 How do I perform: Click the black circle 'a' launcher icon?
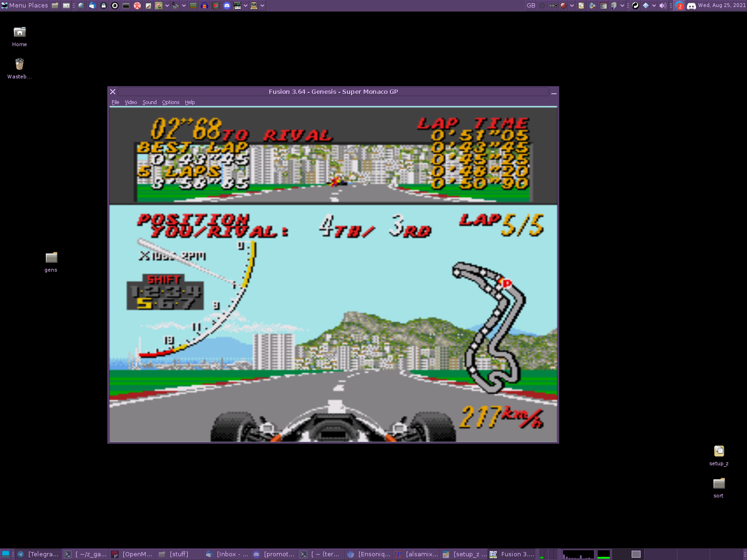(114, 6)
